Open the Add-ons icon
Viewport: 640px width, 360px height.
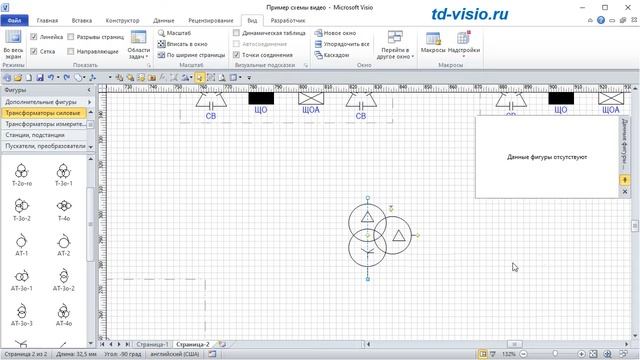(x=464, y=38)
